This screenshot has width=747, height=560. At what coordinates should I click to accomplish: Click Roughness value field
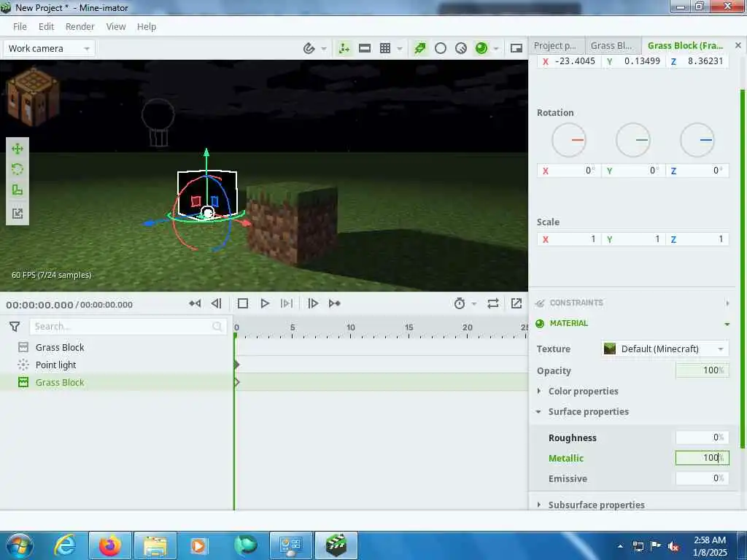click(x=703, y=437)
